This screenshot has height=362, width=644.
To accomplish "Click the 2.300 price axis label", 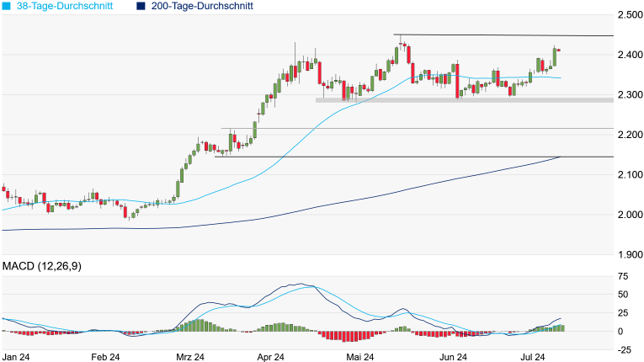I will [630, 94].
